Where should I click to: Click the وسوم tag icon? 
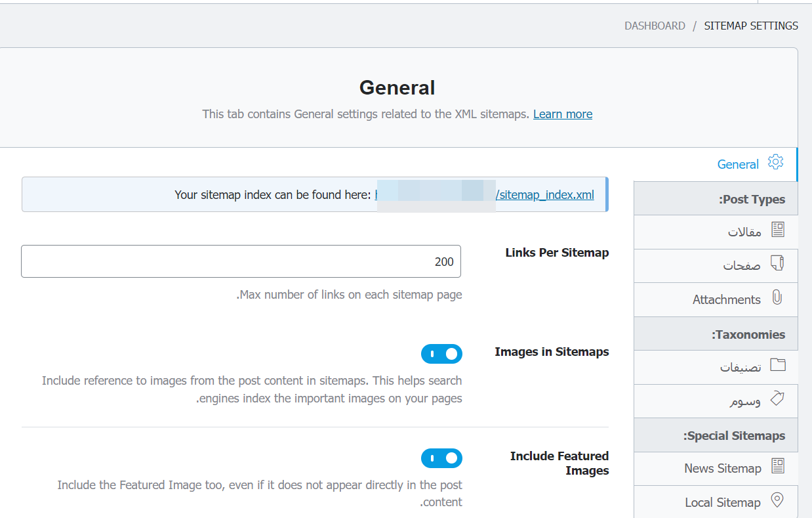[x=777, y=399]
